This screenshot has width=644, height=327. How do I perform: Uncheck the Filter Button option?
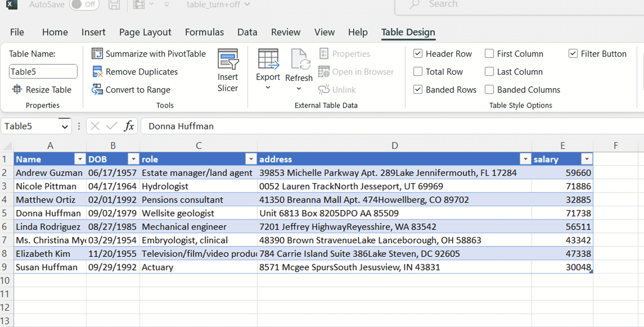[573, 54]
